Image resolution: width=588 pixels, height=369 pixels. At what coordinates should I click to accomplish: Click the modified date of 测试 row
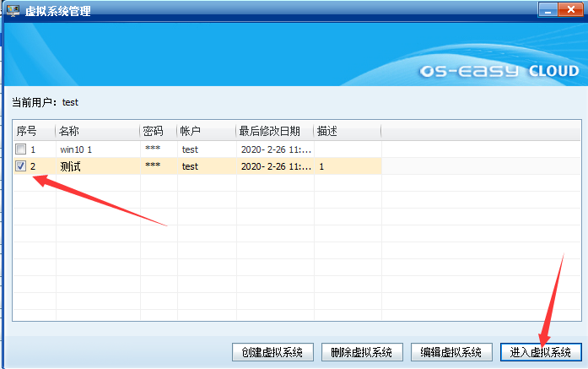(276, 166)
